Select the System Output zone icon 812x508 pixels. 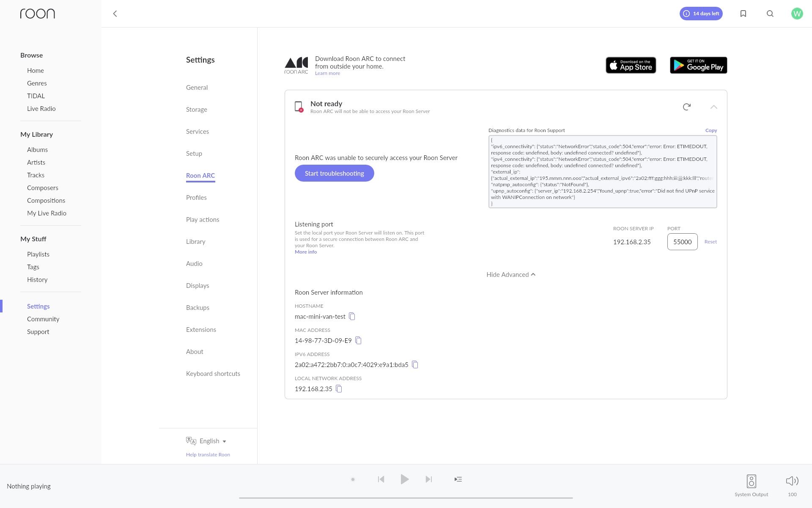coord(751,481)
